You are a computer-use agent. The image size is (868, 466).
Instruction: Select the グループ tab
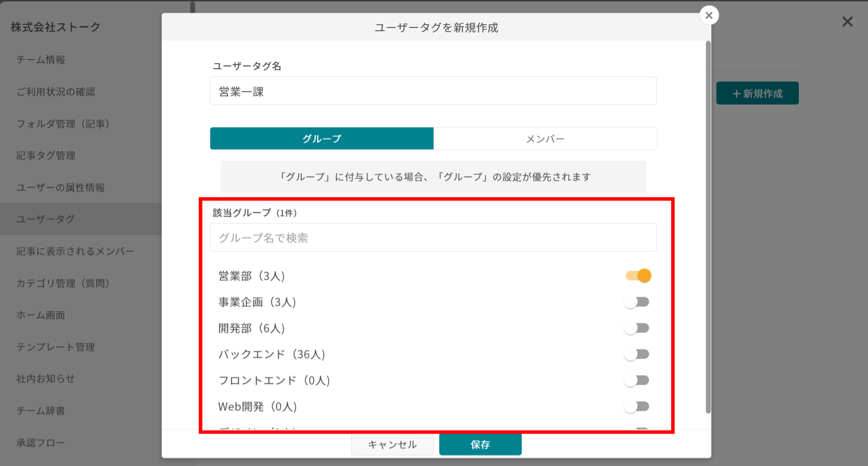[322, 138]
